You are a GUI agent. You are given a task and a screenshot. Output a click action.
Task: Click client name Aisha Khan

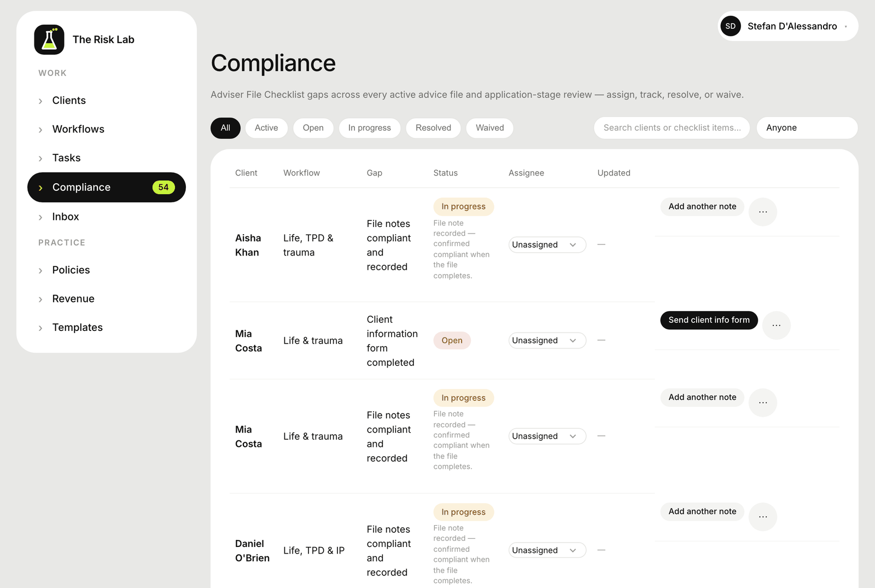(248, 245)
